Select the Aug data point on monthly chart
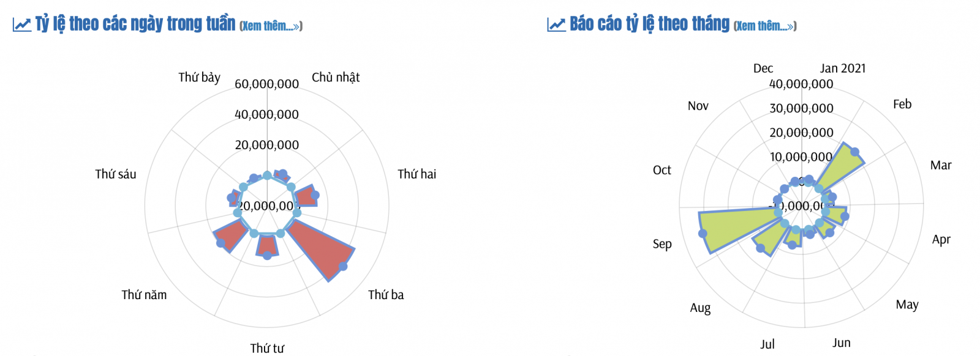 click(761, 248)
